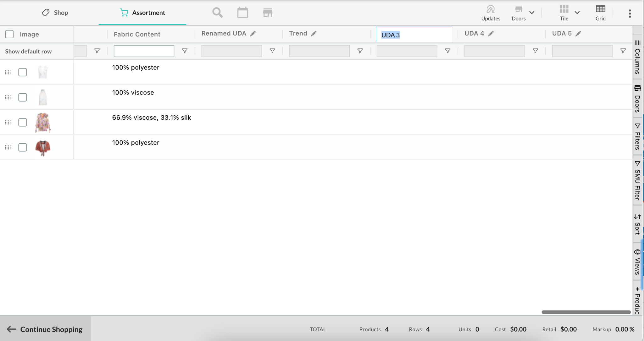The width and height of the screenshot is (644, 341).
Task: Check the viscose silk blend row checkbox
Action: (23, 122)
